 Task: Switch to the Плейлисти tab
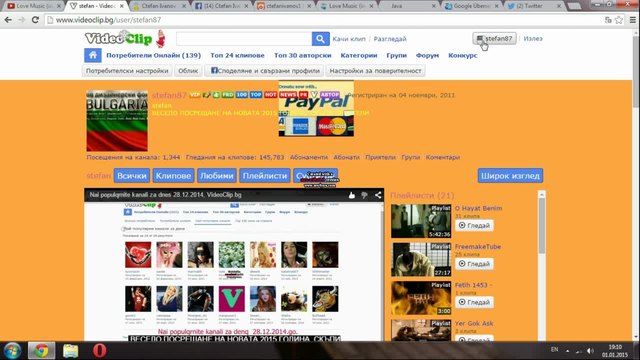pos(265,176)
